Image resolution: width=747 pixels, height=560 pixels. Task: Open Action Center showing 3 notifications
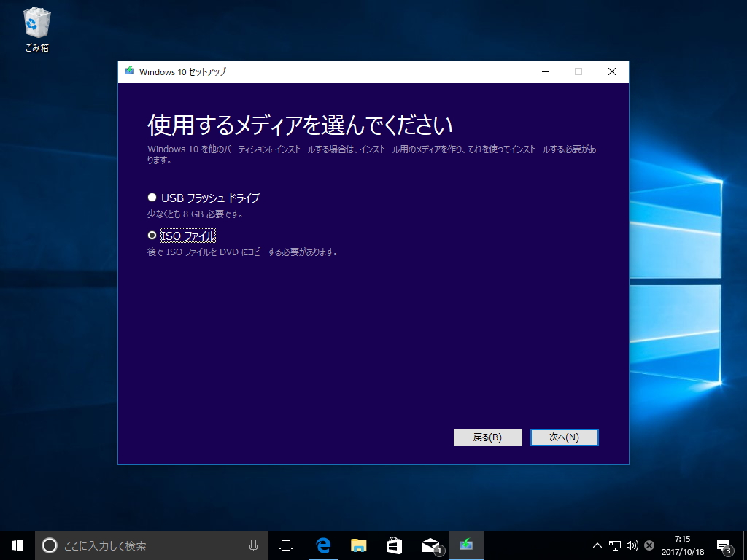click(x=724, y=545)
